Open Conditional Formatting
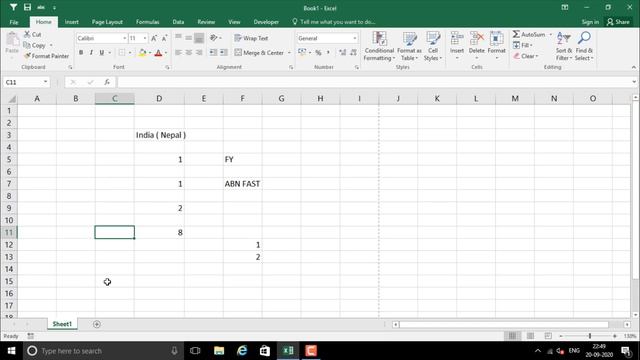This screenshot has width=640, height=360. [x=379, y=47]
